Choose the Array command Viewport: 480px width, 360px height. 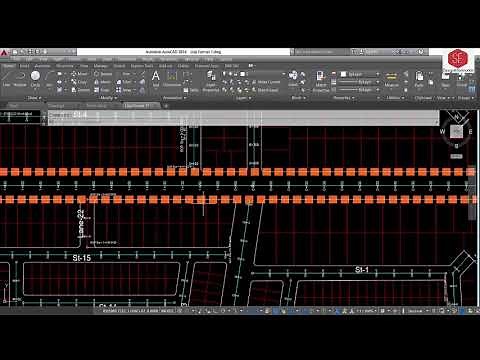point(124,90)
